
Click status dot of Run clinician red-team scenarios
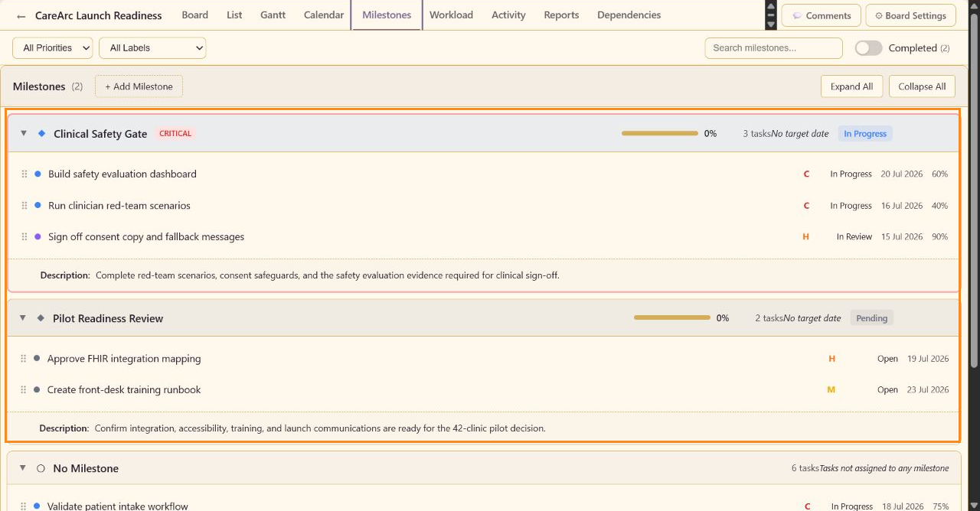[38, 205]
